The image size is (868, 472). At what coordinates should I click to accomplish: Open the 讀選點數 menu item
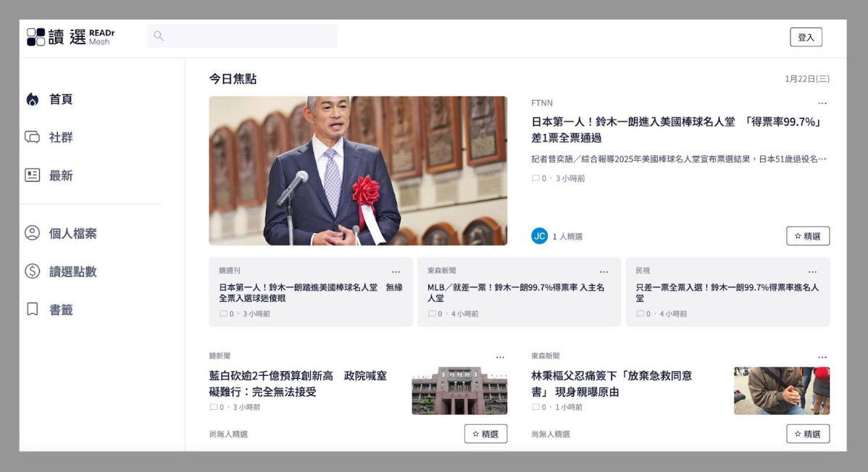[x=72, y=271]
